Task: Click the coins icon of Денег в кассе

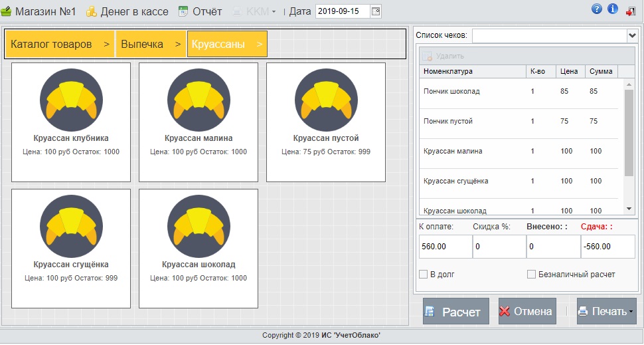Action: (91, 11)
